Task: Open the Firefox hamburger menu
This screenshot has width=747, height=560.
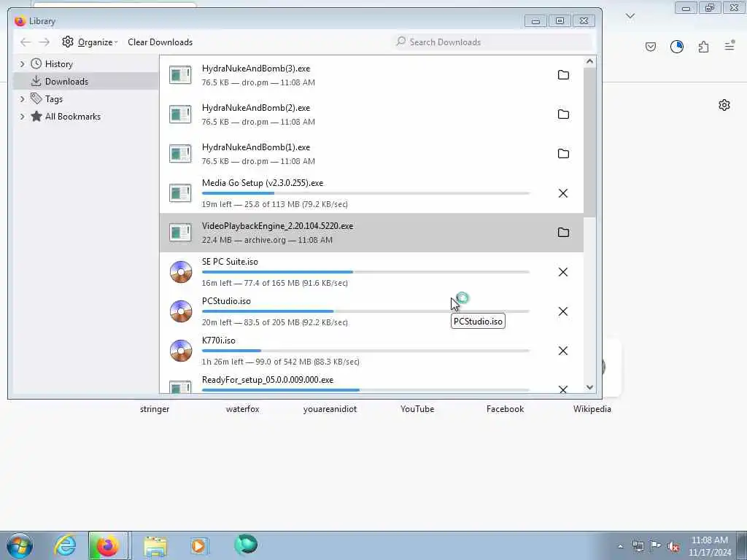Action: (729, 46)
